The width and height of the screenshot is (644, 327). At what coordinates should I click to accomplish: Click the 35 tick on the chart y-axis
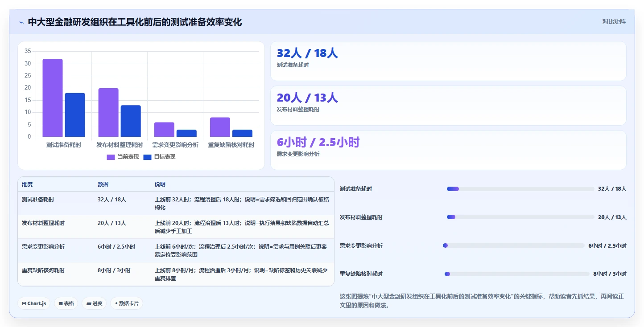pos(28,51)
